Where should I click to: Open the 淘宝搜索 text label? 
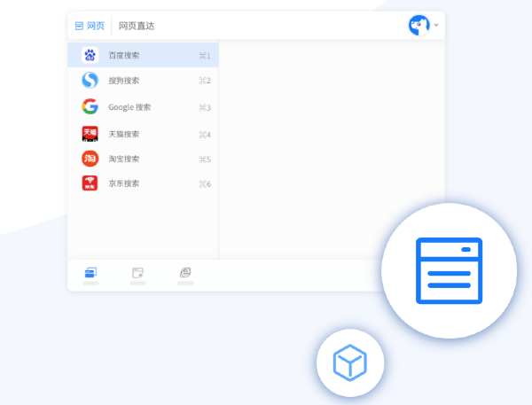(x=123, y=159)
